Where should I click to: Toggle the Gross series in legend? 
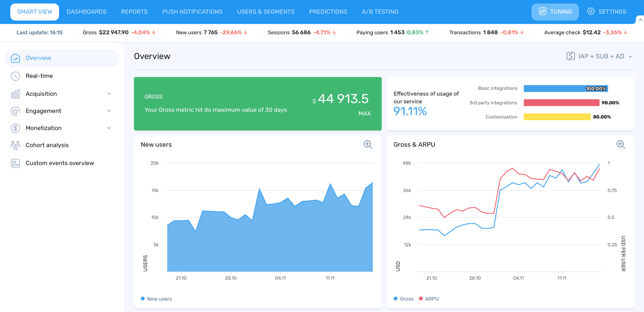(x=403, y=299)
